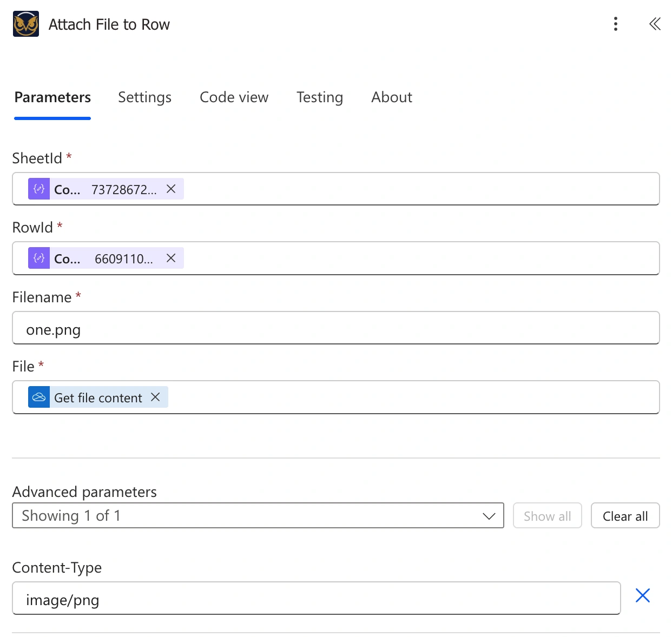This screenshot has width=672, height=637.
Task: Click the Content-Type field with image/png
Action: (x=317, y=598)
